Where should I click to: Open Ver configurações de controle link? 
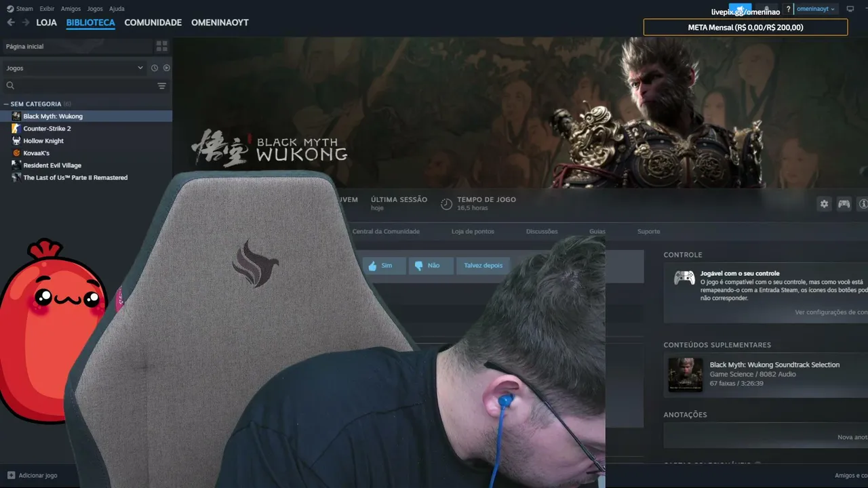point(831,312)
